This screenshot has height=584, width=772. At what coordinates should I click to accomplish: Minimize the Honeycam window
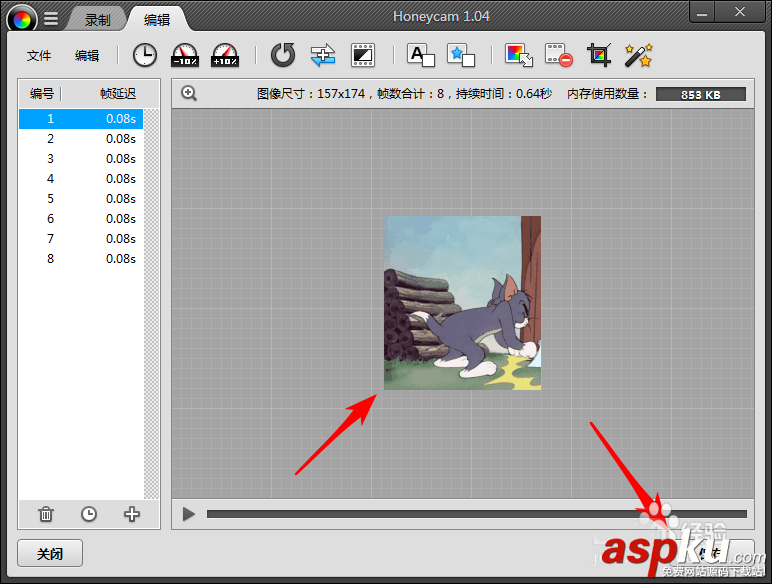coord(702,13)
